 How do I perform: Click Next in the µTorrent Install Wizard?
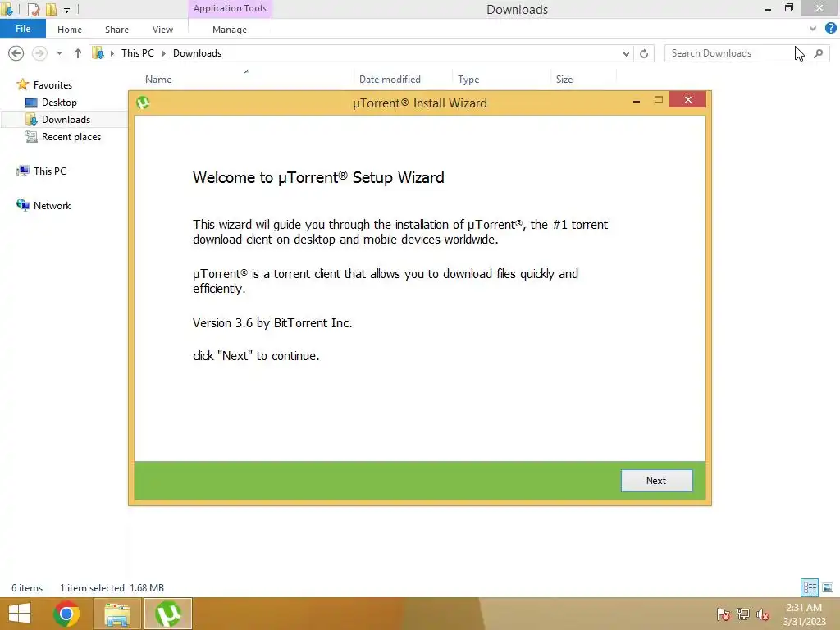coord(656,481)
